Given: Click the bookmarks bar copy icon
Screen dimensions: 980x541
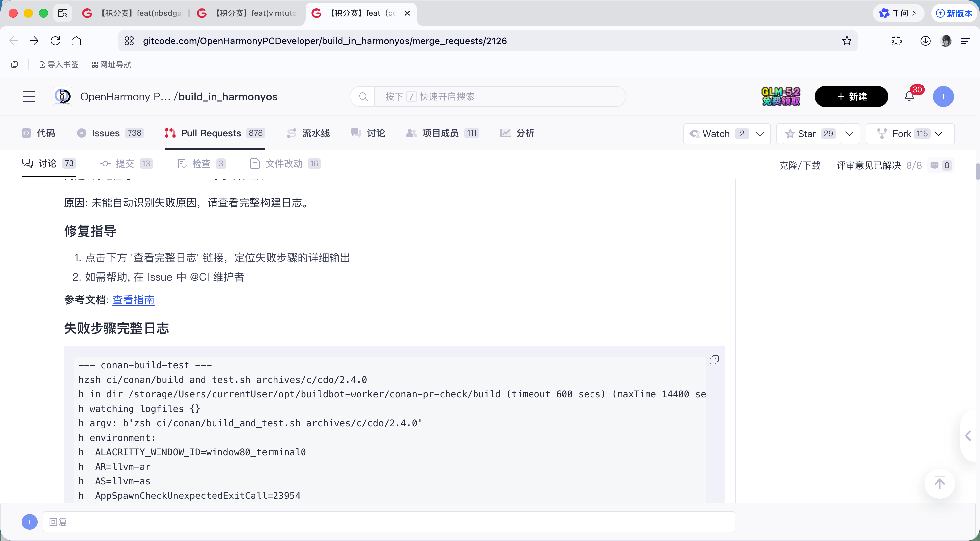Looking at the screenshot, I should [14, 65].
